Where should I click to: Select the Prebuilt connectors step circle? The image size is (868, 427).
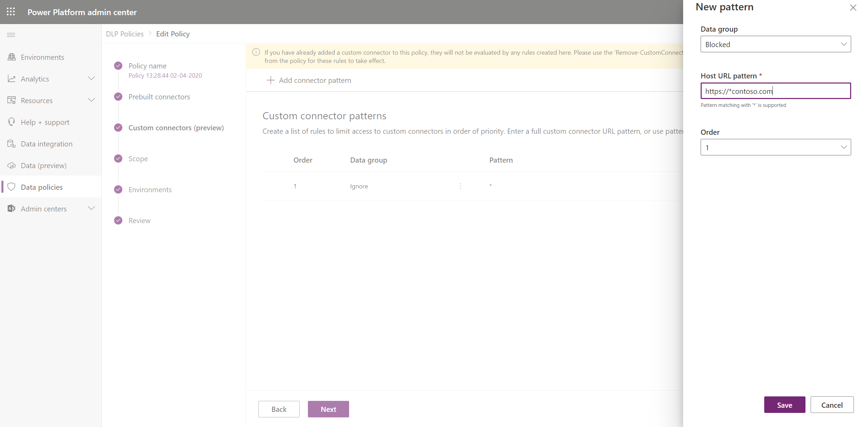tap(118, 97)
